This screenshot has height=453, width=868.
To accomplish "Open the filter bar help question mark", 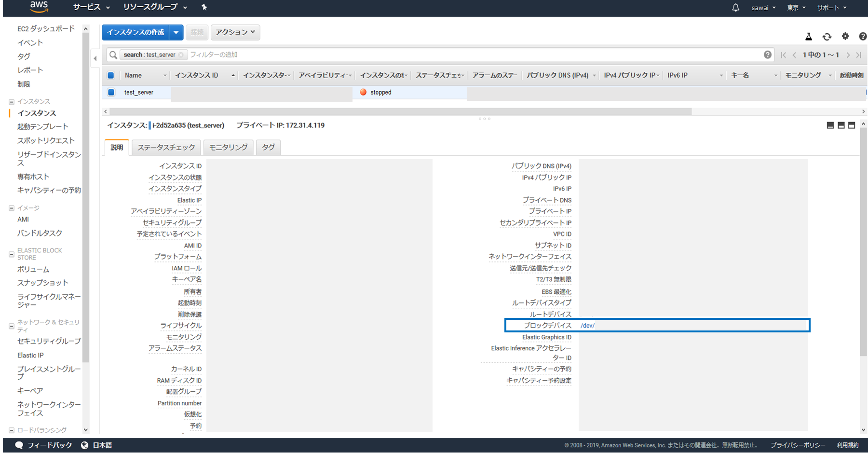I will point(768,55).
